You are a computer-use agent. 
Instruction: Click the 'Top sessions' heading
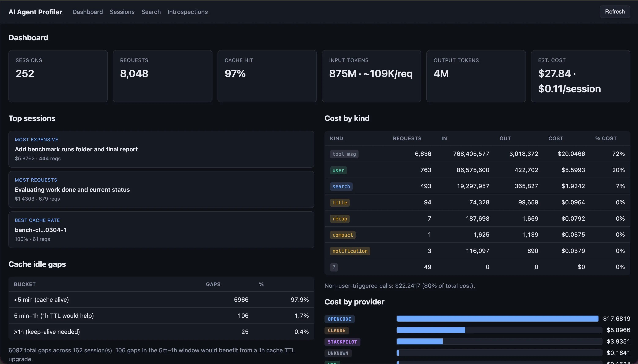tap(32, 118)
